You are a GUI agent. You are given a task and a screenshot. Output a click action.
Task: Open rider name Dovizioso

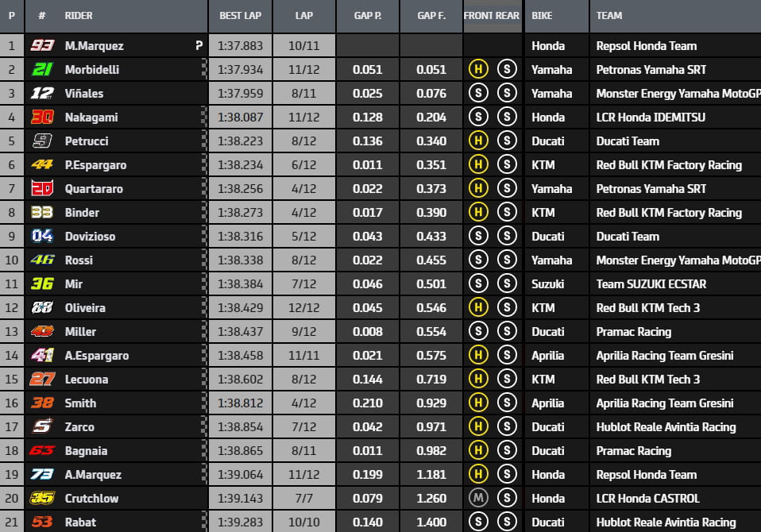[x=91, y=237]
